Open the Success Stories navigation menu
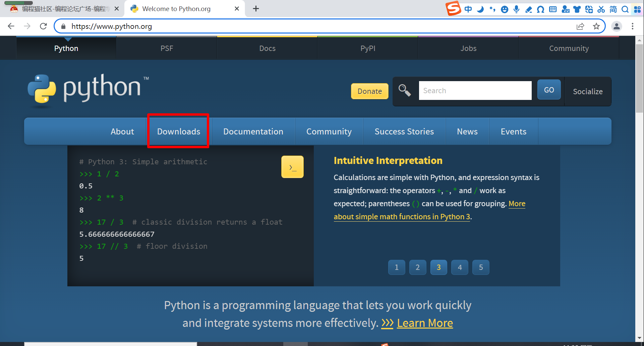 tap(404, 131)
